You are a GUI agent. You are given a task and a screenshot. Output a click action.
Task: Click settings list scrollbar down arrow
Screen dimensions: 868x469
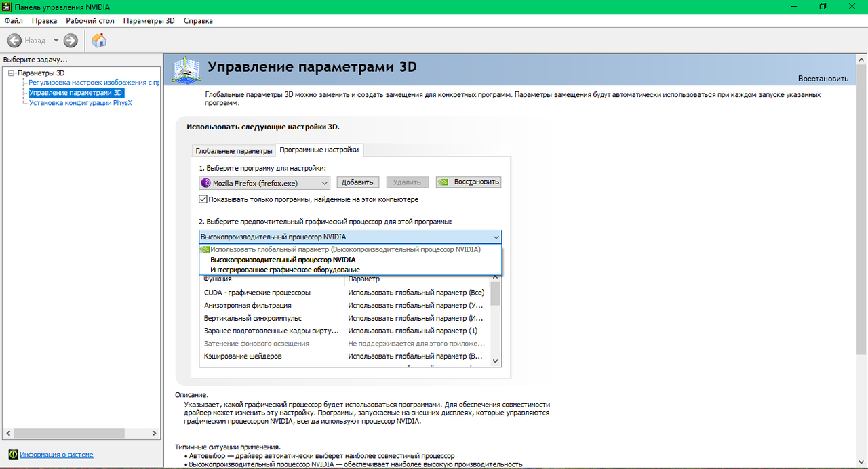tap(495, 361)
